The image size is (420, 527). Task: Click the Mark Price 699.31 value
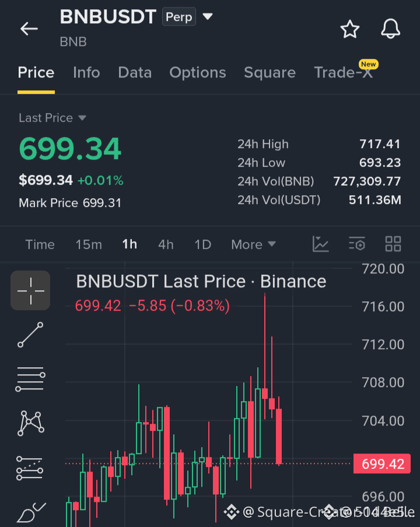[x=102, y=203]
